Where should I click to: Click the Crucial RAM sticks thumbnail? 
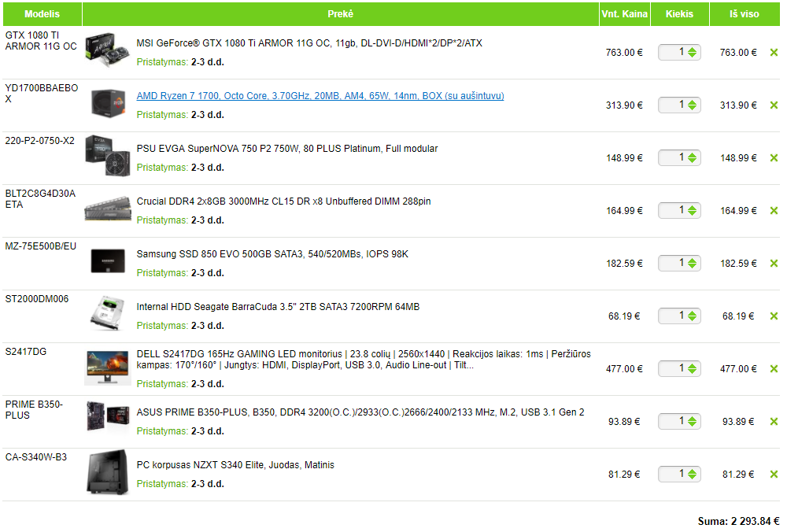[x=107, y=209]
